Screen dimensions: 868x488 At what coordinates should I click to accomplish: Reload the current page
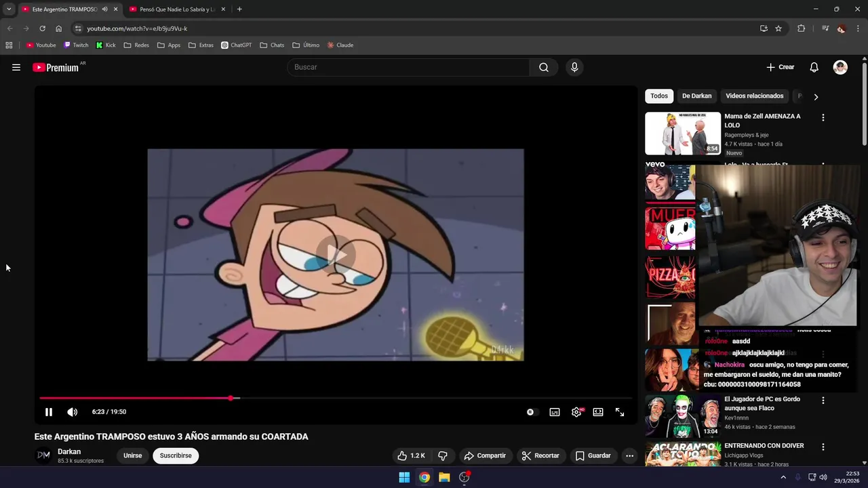(42, 28)
